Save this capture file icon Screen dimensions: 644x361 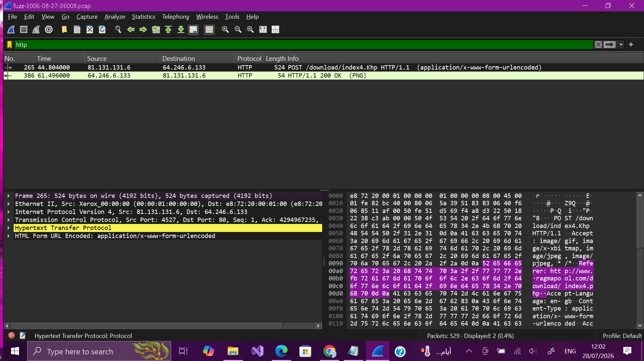click(77, 29)
